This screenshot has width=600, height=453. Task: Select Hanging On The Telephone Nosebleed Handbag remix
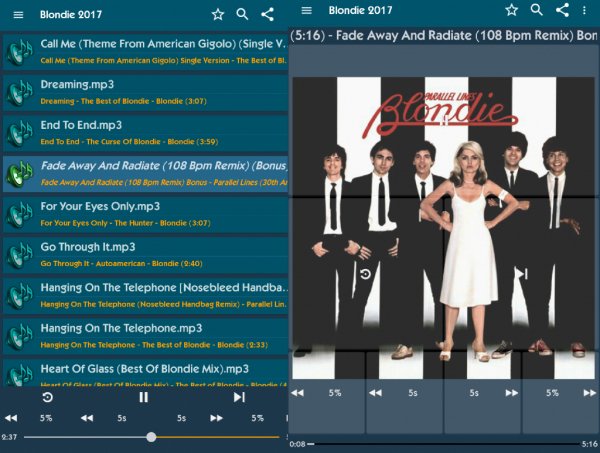pos(145,295)
